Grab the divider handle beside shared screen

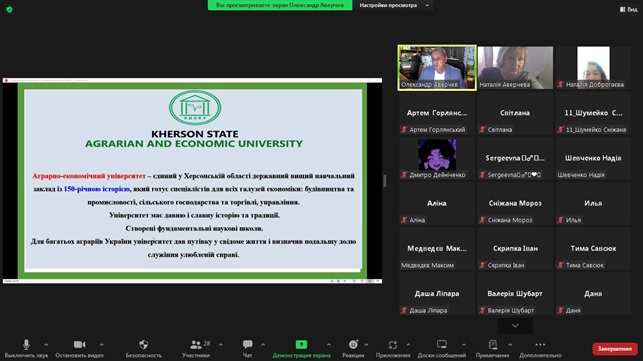click(x=385, y=180)
